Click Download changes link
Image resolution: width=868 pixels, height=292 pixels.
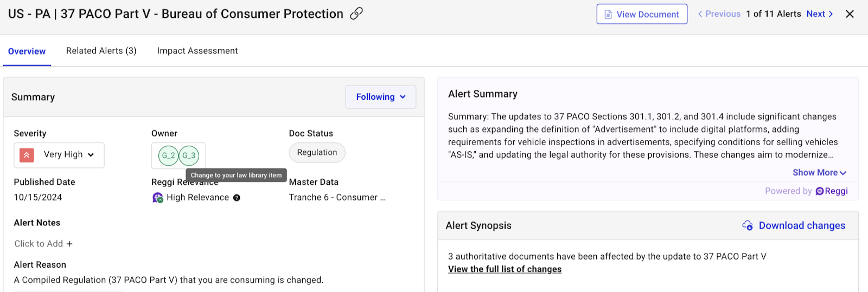801,225
